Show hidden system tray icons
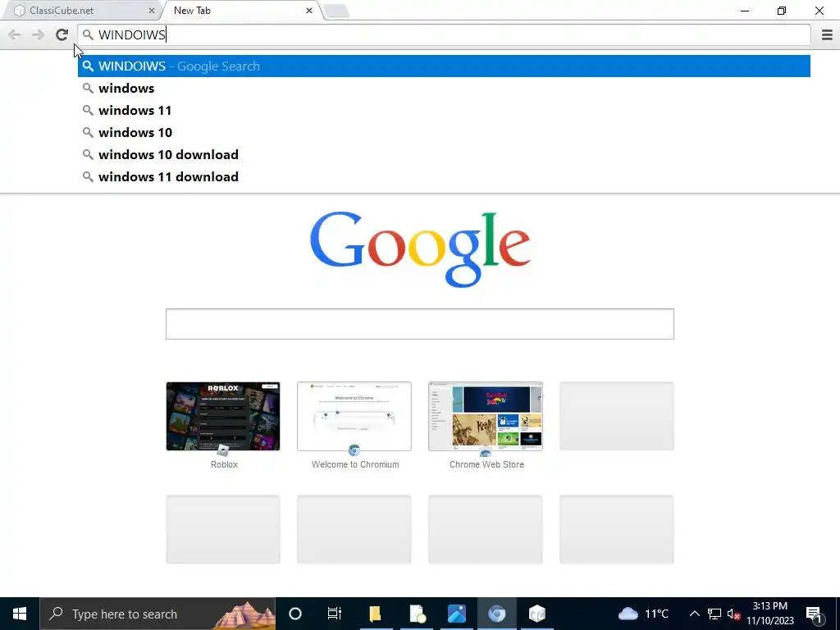 [694, 614]
